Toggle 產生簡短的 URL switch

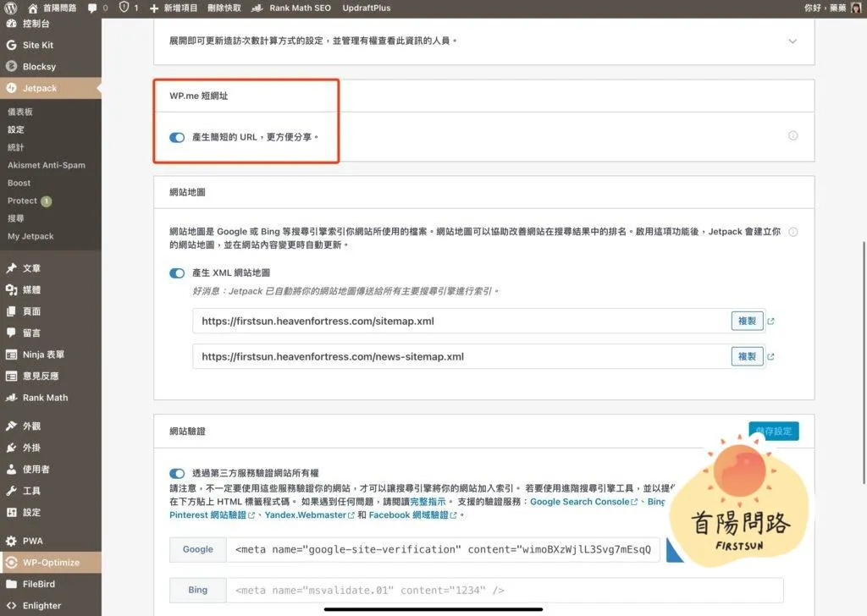click(177, 137)
